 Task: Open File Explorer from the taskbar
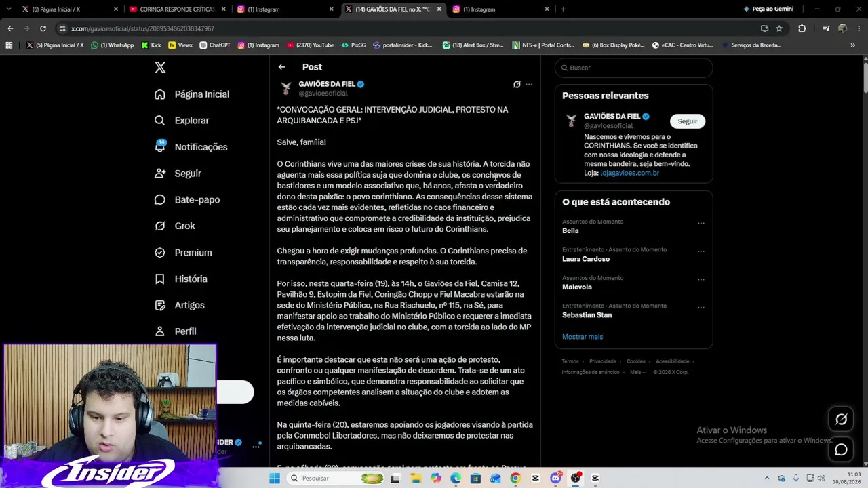pos(416,479)
